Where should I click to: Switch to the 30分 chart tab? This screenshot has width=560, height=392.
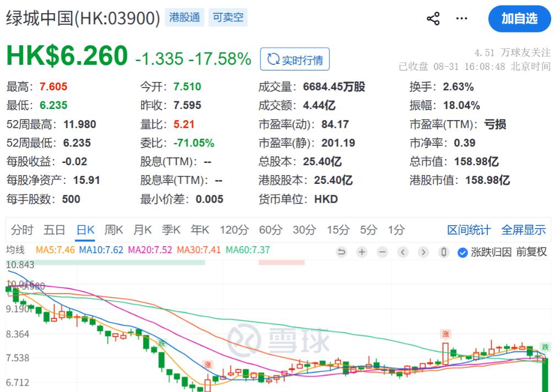[x=305, y=230]
